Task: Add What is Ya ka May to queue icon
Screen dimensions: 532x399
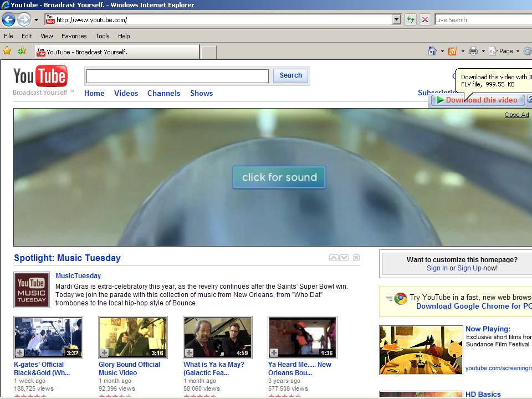Action: pos(190,353)
